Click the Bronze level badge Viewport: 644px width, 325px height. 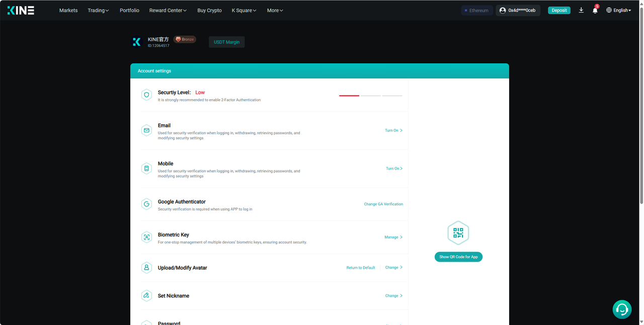point(185,39)
